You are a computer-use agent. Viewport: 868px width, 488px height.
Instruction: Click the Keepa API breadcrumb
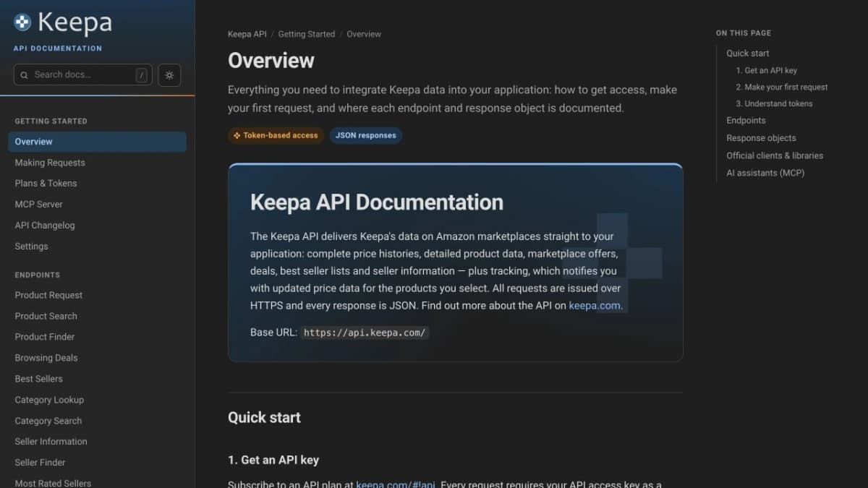point(247,34)
